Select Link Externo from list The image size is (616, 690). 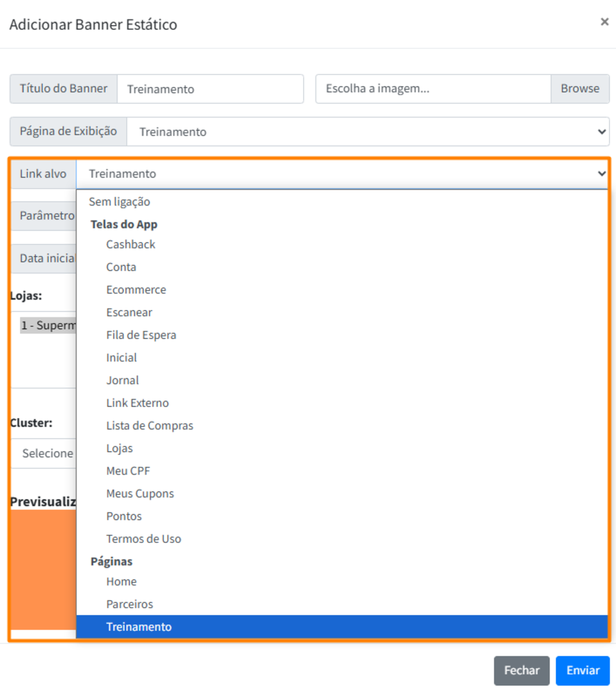[x=137, y=403]
